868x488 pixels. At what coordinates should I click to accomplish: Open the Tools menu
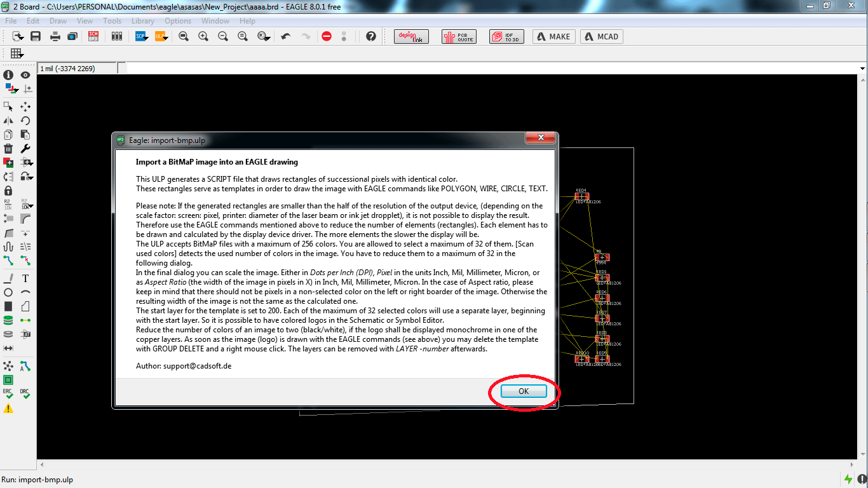point(112,21)
